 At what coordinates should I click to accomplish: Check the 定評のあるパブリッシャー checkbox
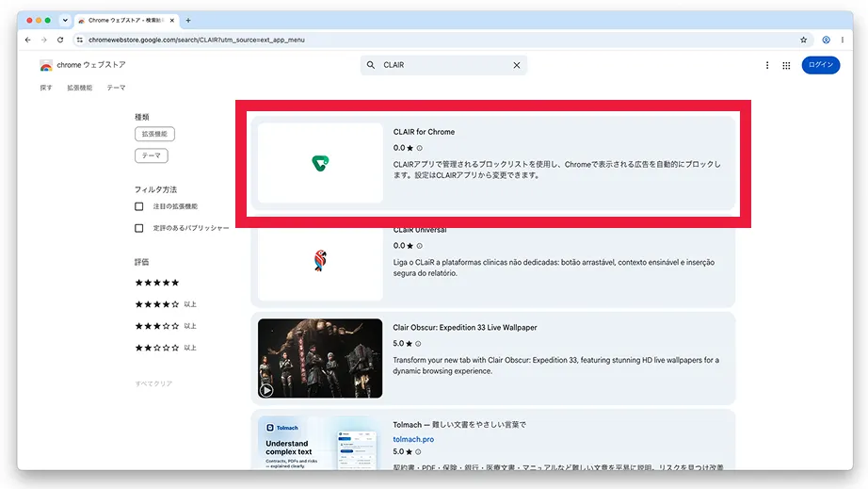139,228
